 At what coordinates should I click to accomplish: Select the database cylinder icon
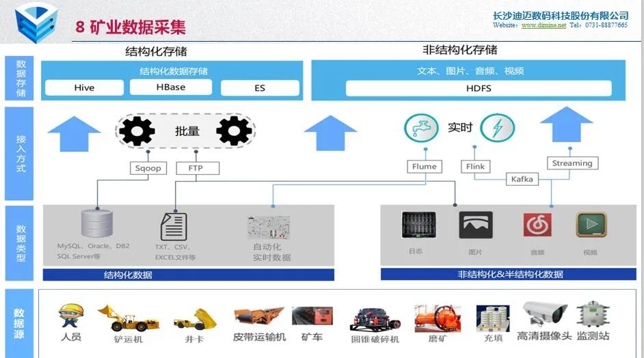[x=96, y=225]
